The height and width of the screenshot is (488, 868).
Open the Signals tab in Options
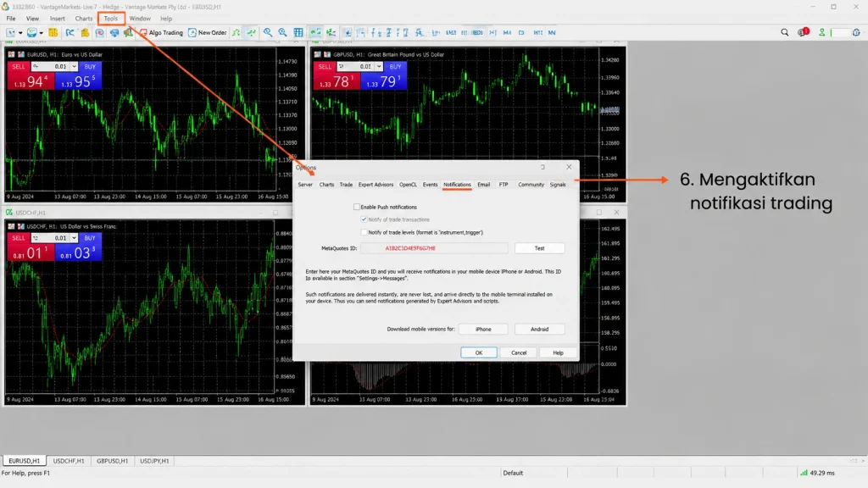coord(558,185)
